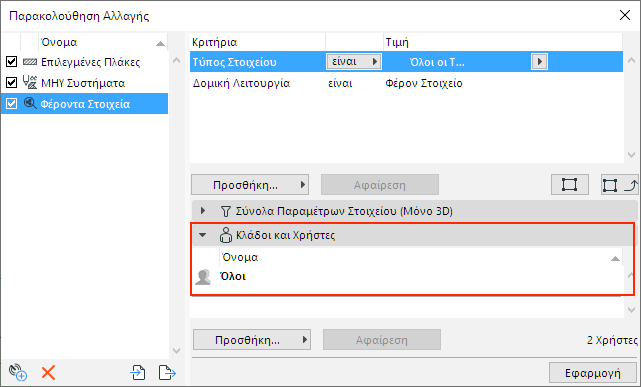
Task: Click the lower Αφαίρεση button
Action: click(382, 340)
